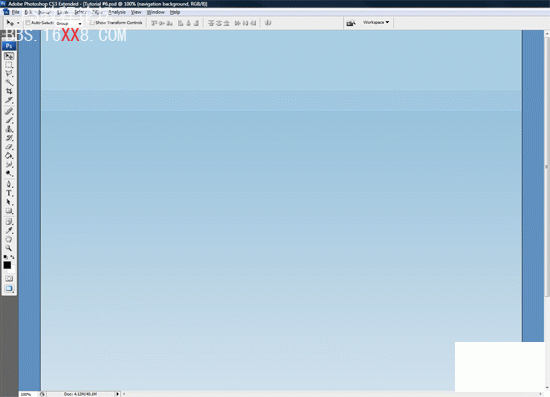Open the Window menu

[x=155, y=12]
